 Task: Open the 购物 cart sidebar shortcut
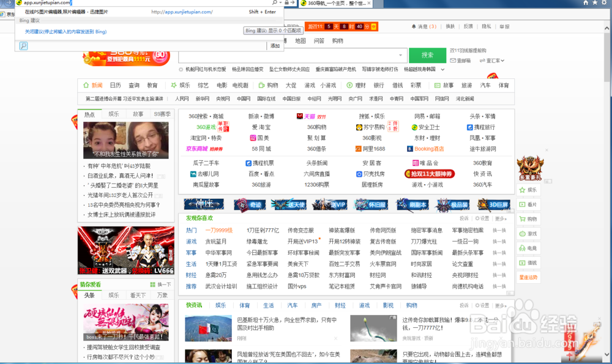click(x=528, y=219)
